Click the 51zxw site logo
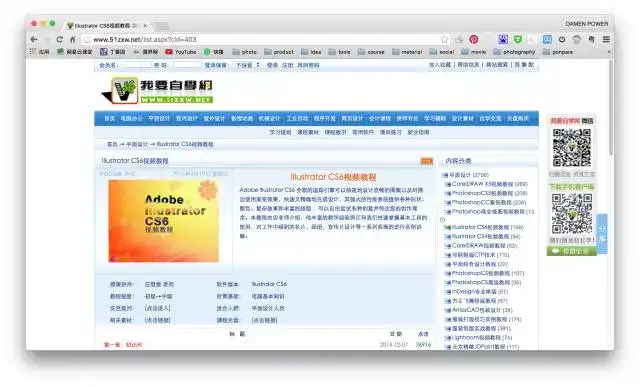This screenshot has height=387, width=640. coord(157,90)
